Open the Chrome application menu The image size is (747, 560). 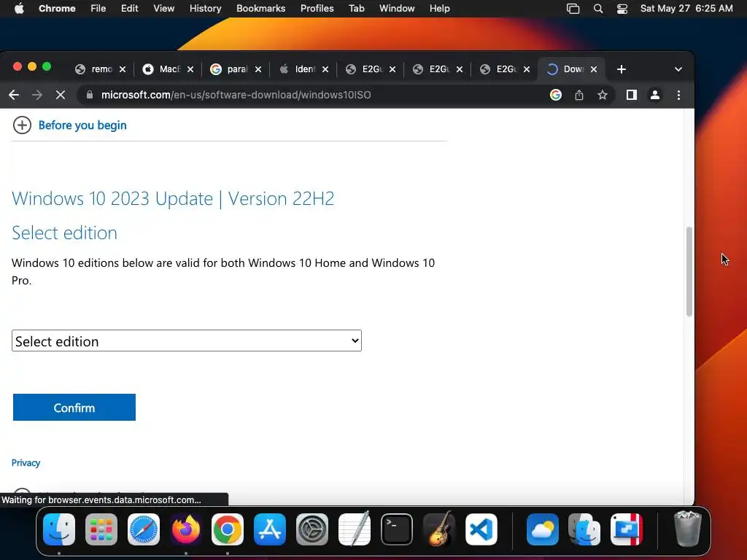coord(57,9)
